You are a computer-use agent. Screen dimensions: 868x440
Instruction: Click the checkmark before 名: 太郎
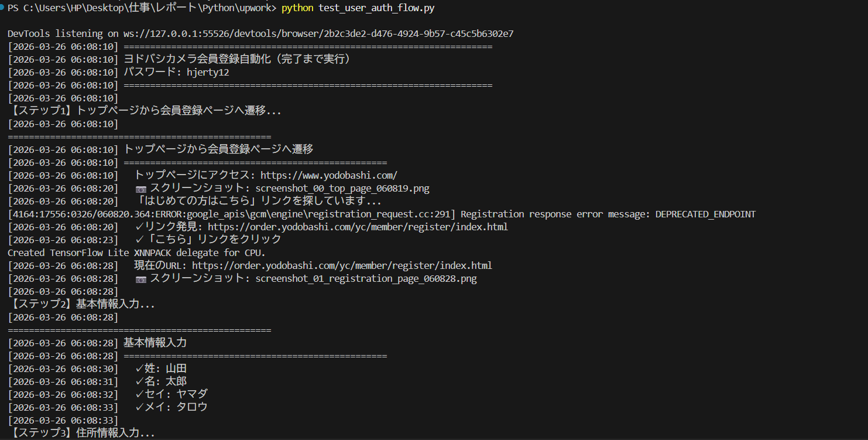coord(139,381)
